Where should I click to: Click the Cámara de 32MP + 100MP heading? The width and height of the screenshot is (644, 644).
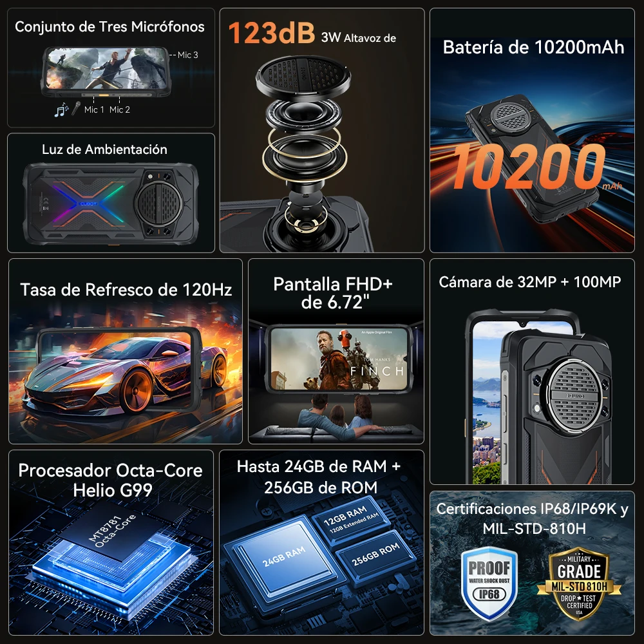point(530,282)
